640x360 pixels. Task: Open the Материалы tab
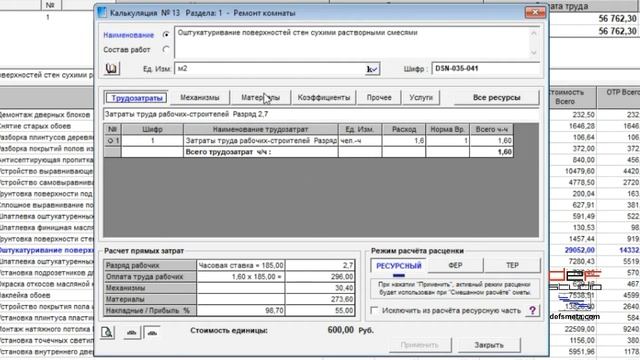pyautogui.click(x=260, y=98)
